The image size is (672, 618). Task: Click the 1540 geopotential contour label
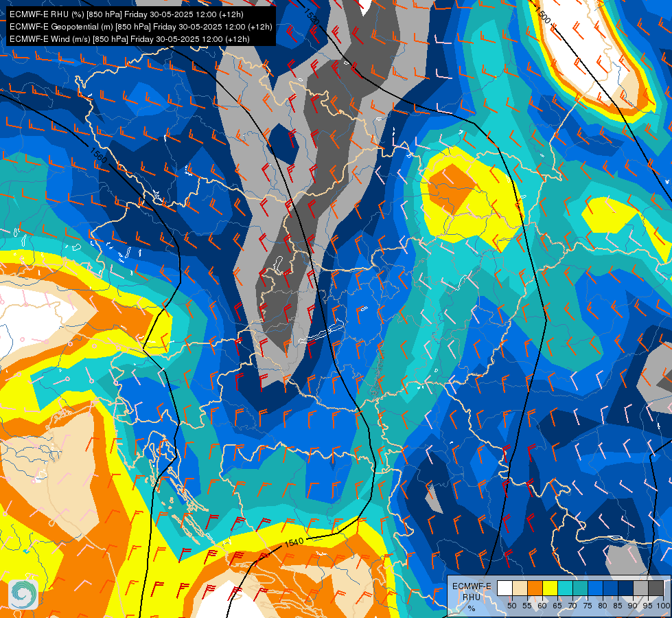pyautogui.click(x=294, y=542)
